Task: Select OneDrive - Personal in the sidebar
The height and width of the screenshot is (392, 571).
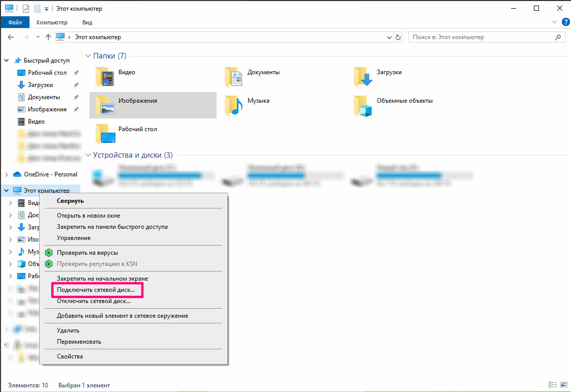Action: point(50,174)
